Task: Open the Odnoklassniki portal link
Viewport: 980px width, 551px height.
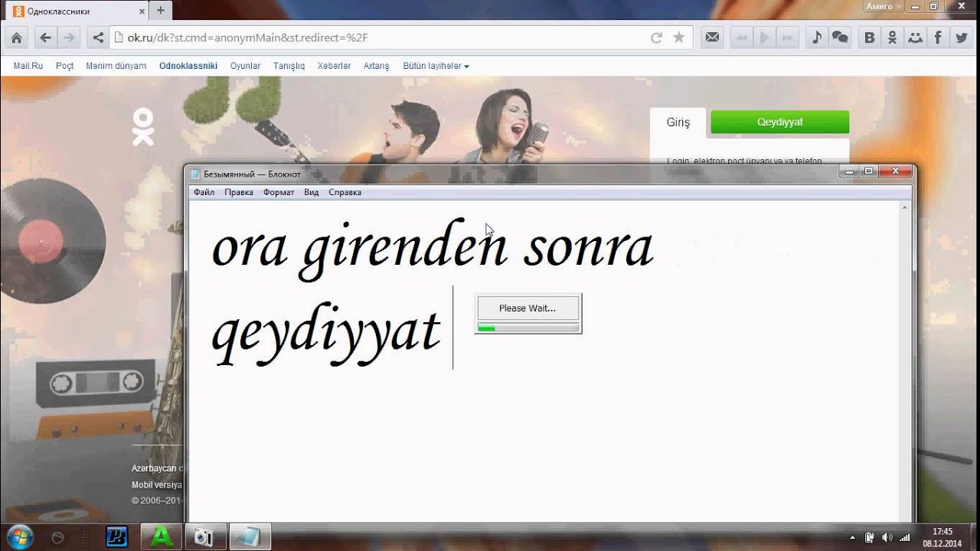Action: pos(188,66)
